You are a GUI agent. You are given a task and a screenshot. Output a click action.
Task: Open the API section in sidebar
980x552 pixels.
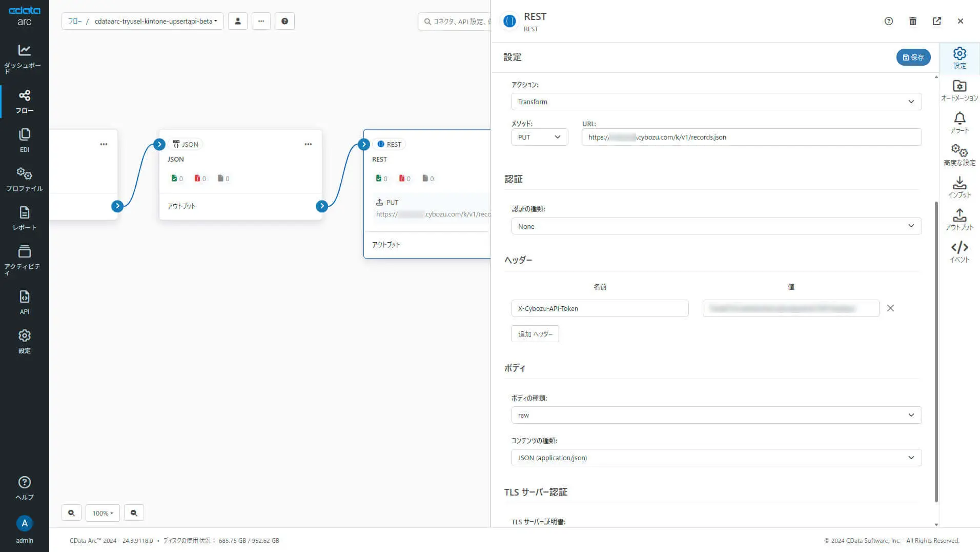tap(24, 303)
